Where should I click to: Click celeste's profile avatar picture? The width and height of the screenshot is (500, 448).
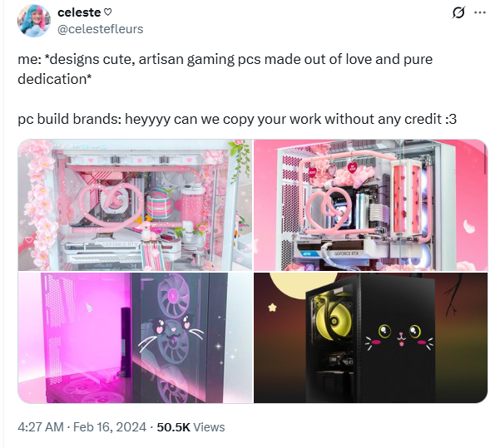point(33,21)
